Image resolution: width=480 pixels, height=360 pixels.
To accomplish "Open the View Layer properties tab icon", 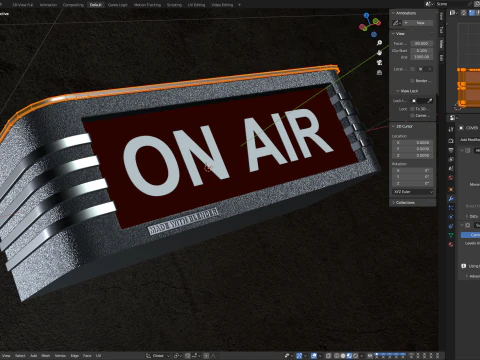I will [x=451, y=160].
